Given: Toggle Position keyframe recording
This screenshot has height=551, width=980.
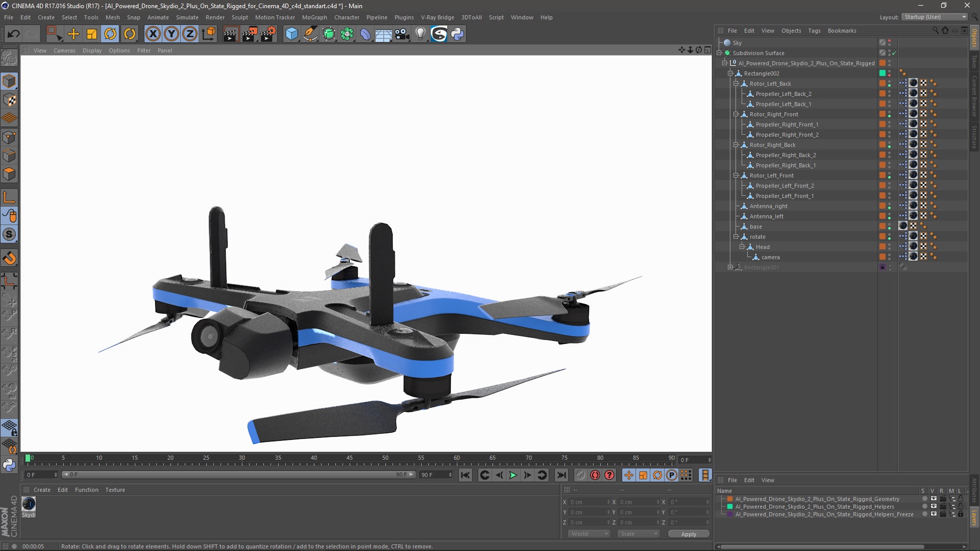Looking at the screenshot, I should tap(628, 475).
